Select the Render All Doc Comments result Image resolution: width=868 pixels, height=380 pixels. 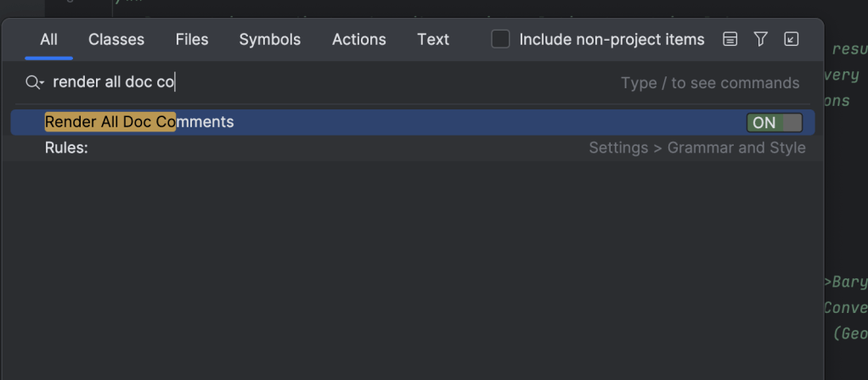click(x=139, y=122)
